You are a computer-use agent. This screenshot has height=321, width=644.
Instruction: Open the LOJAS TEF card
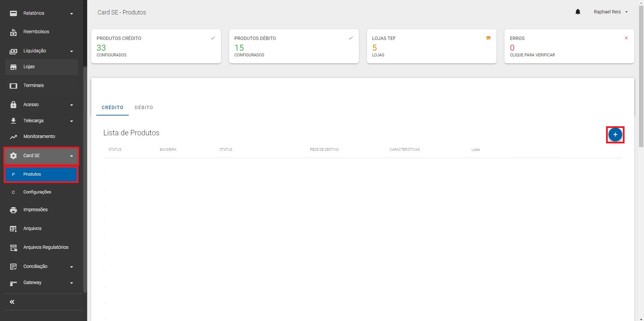pyautogui.click(x=431, y=46)
